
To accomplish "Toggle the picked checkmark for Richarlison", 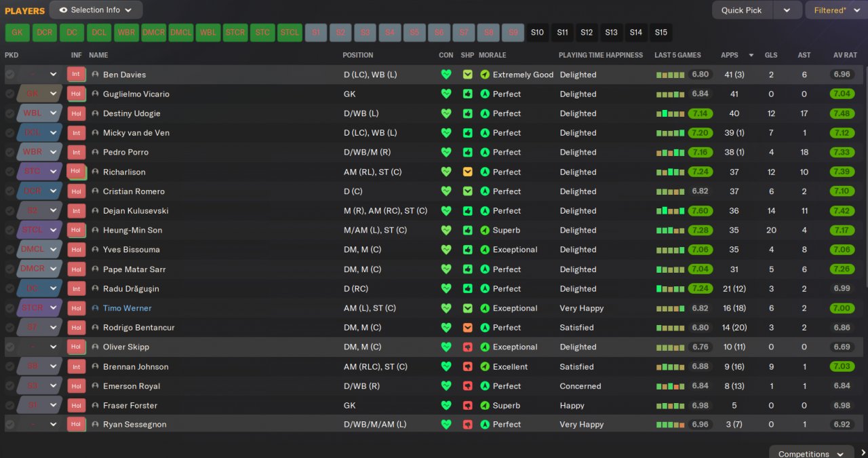I will [x=9, y=172].
